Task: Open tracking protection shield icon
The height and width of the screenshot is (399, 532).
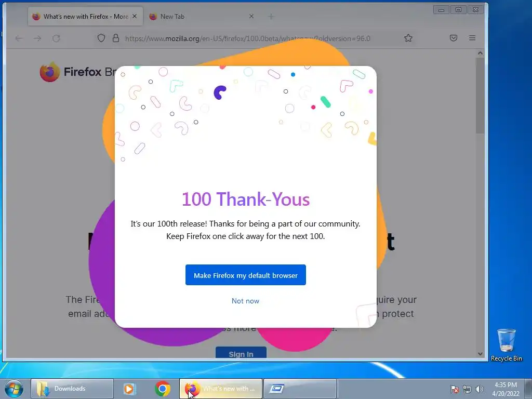Action: (x=101, y=38)
